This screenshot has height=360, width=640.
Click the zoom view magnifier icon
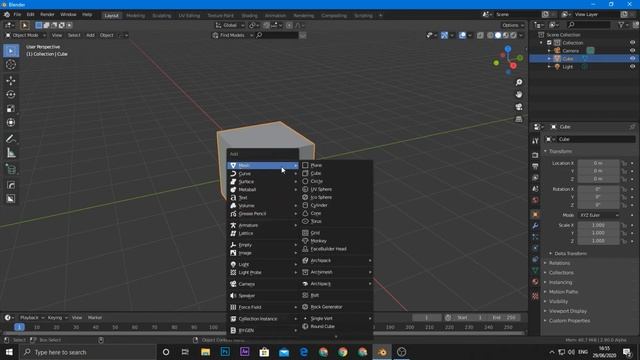click(519, 82)
